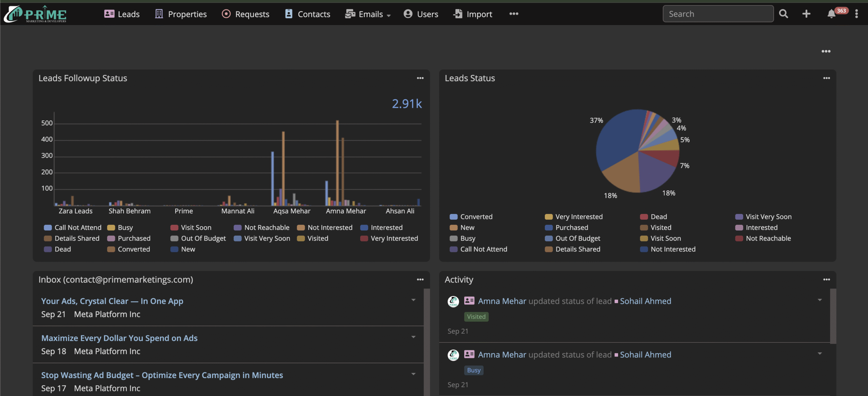Click the search magnifier icon
The height and width of the screenshot is (396, 868).
[x=783, y=14]
